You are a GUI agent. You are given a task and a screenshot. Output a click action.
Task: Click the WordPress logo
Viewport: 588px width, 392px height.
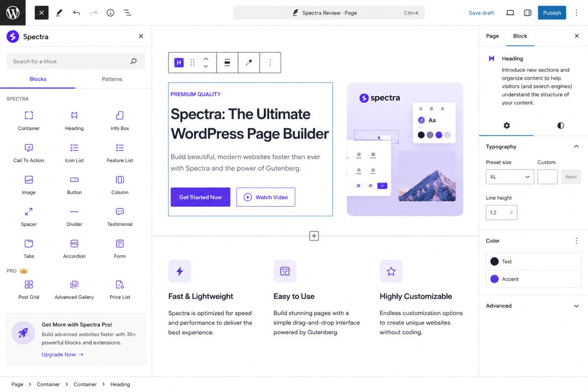(12, 13)
